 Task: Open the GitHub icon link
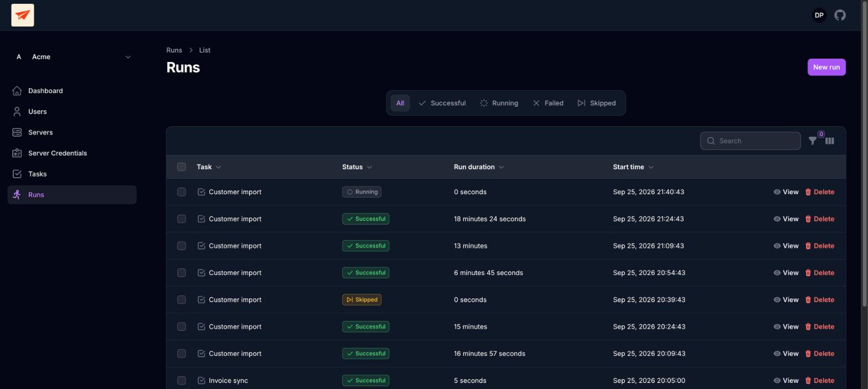pos(840,15)
